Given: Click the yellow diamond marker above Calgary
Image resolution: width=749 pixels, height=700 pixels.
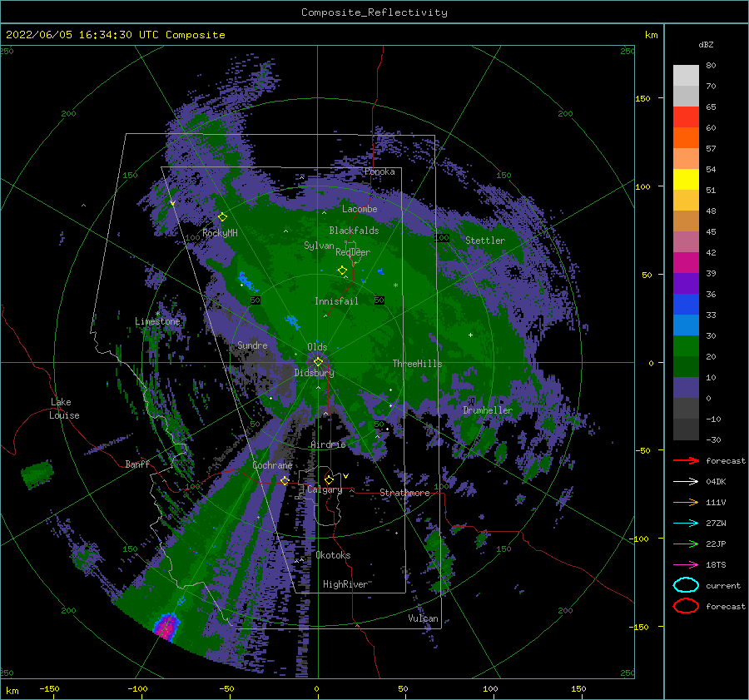Looking at the screenshot, I should [x=329, y=479].
